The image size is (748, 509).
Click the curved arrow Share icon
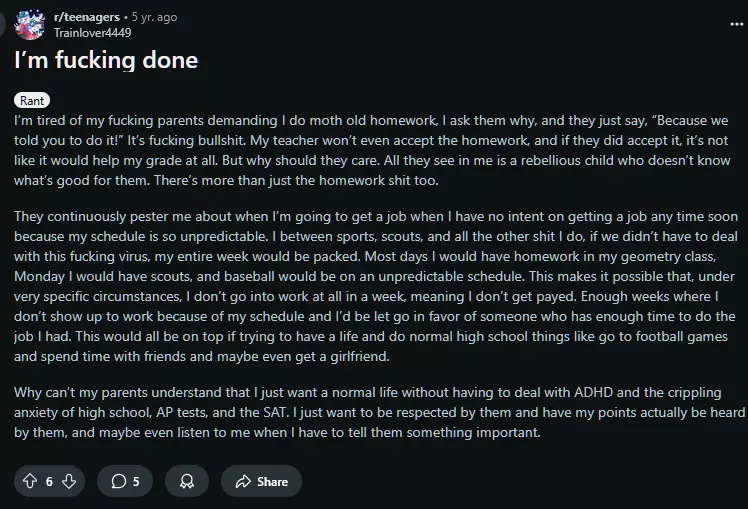pos(243,481)
